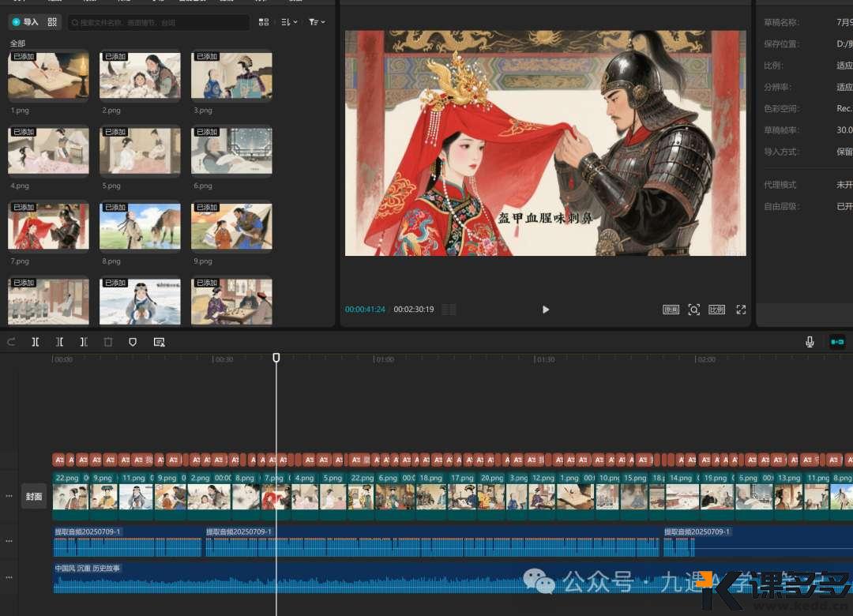Select the 7.png thumbnail in media panel
This screenshot has height=616, width=853.
coord(47,226)
